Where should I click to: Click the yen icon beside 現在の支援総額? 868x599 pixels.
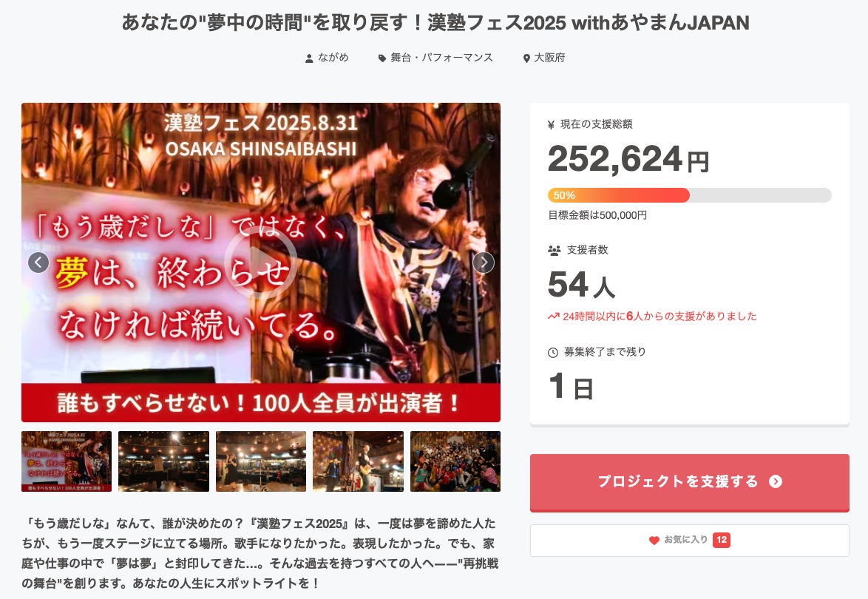coord(551,124)
